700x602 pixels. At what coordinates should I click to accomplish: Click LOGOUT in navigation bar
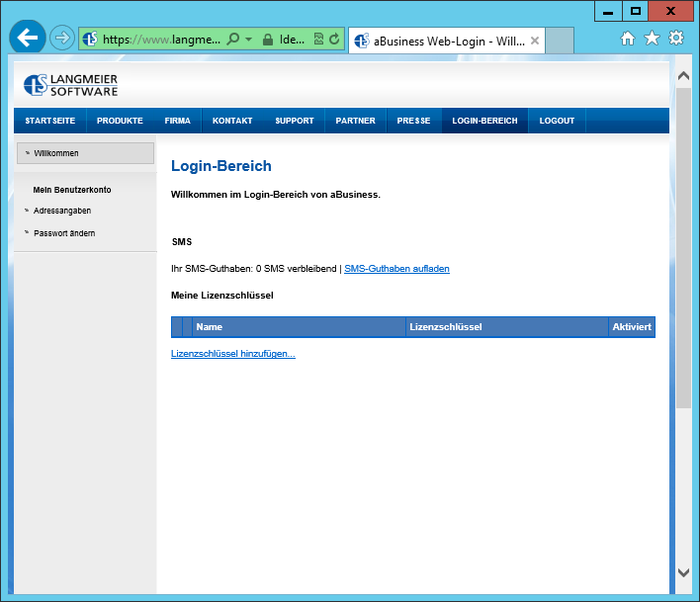(x=557, y=121)
